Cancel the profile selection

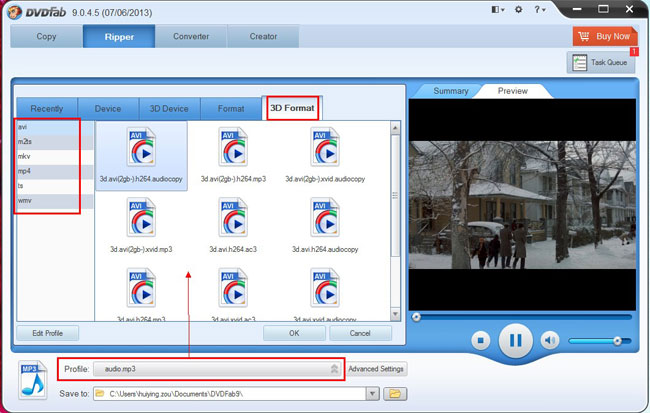[360, 333]
